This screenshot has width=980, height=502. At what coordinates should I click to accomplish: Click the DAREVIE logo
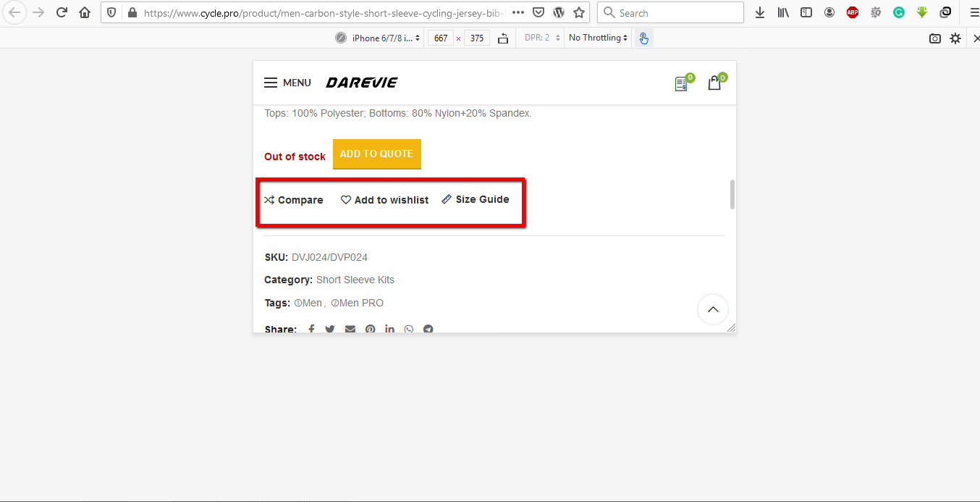tap(361, 83)
